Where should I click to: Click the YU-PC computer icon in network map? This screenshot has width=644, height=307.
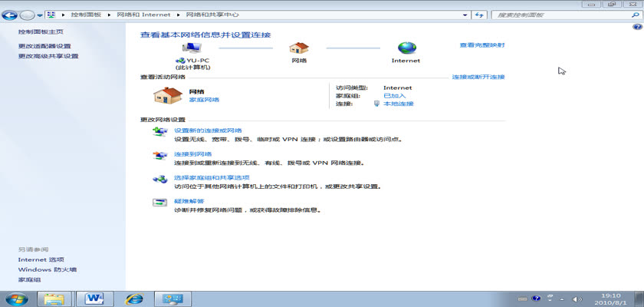pyautogui.click(x=192, y=48)
